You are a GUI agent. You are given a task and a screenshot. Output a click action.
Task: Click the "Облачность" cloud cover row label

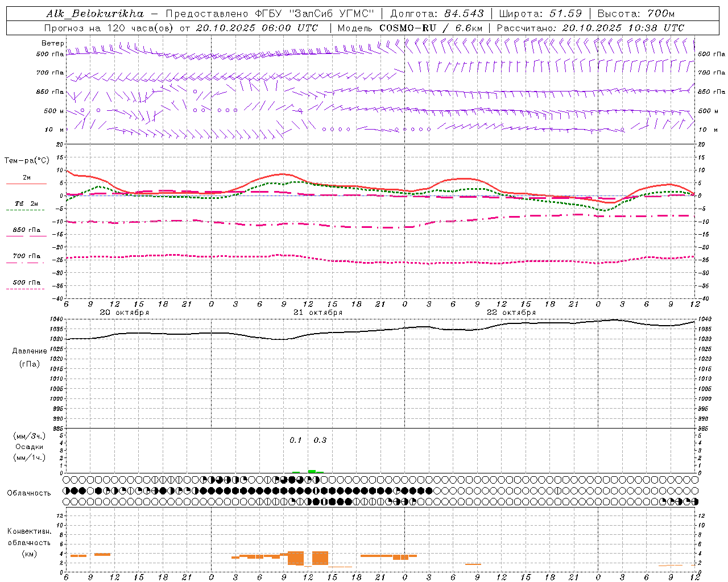[29, 493]
